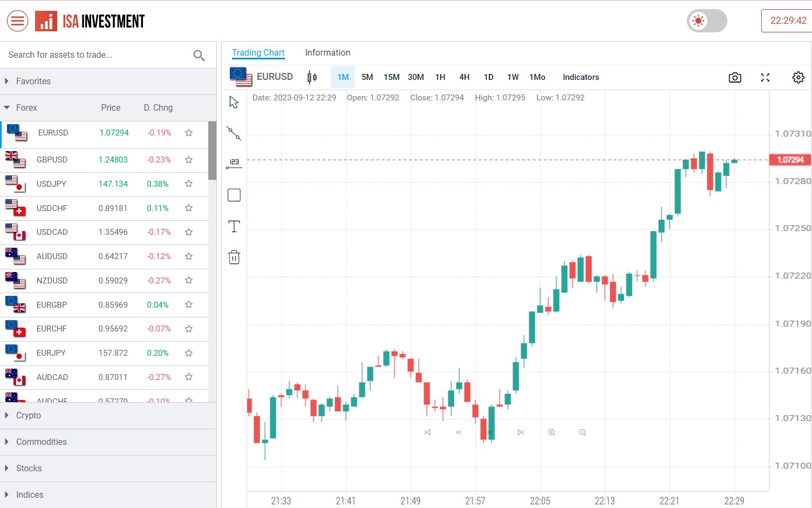Open the candlestick chart type selector
Screen dimensions: 812x508
(x=312, y=77)
